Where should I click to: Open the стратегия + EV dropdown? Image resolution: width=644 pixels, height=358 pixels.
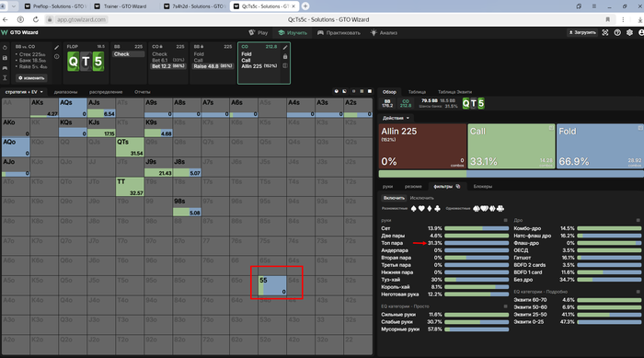[24, 92]
